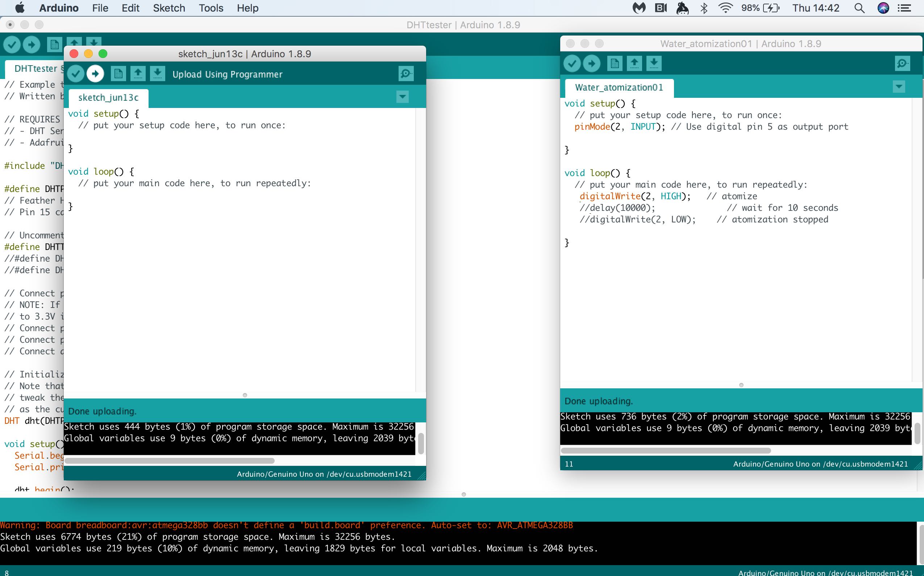The image size is (924, 576).
Task: Click '//digitalWrite(2, LOW);' commented line
Action: (x=637, y=220)
